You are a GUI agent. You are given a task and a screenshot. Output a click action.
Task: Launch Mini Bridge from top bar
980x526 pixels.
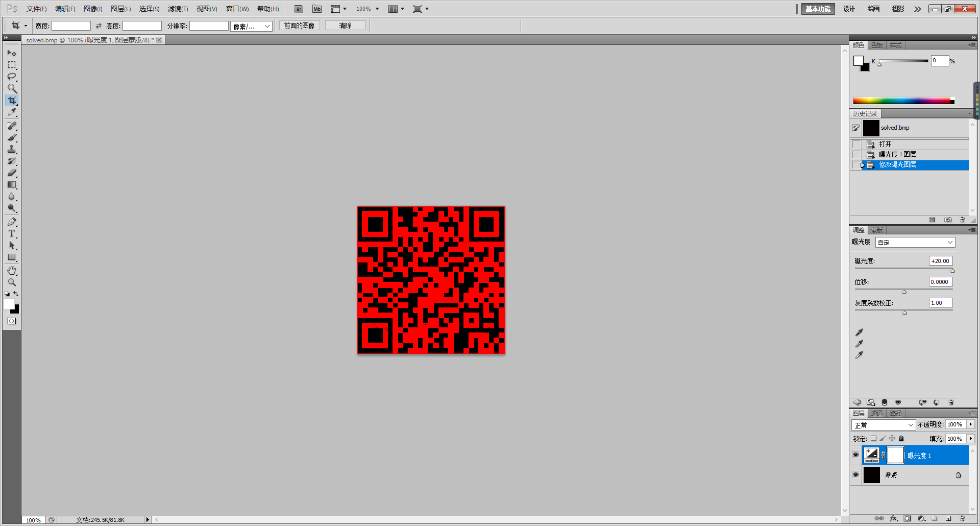[x=317, y=9]
